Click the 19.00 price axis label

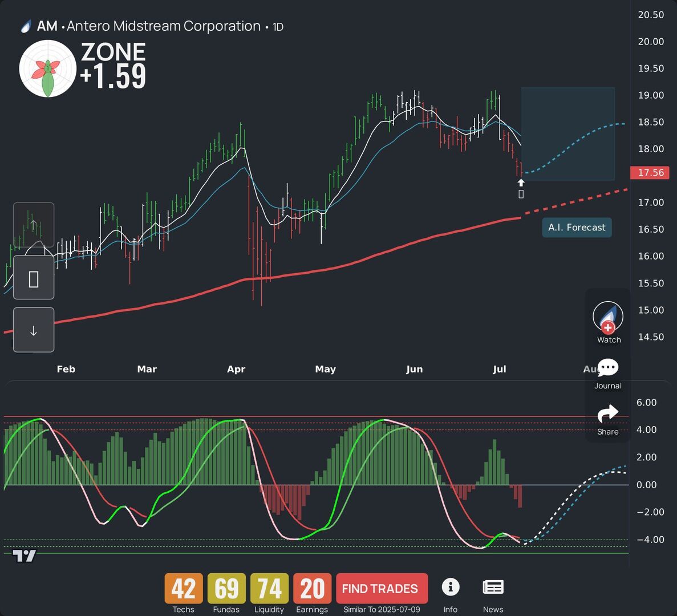click(651, 95)
